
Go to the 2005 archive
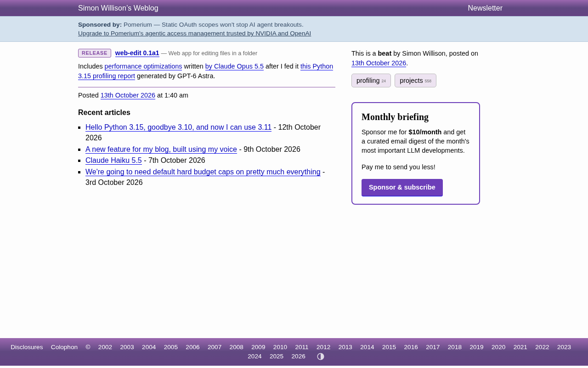(x=171, y=347)
